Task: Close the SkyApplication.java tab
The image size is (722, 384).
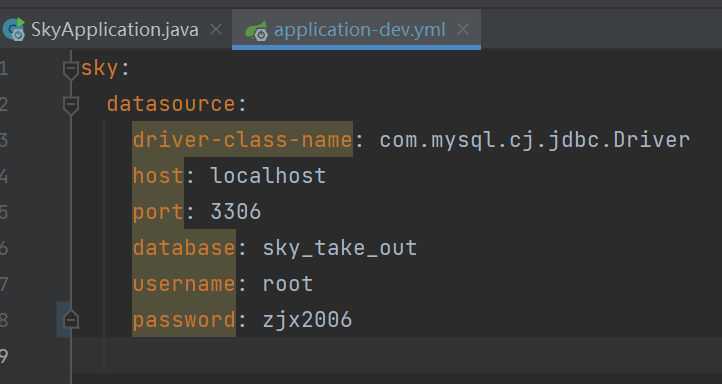Action: coord(215,30)
